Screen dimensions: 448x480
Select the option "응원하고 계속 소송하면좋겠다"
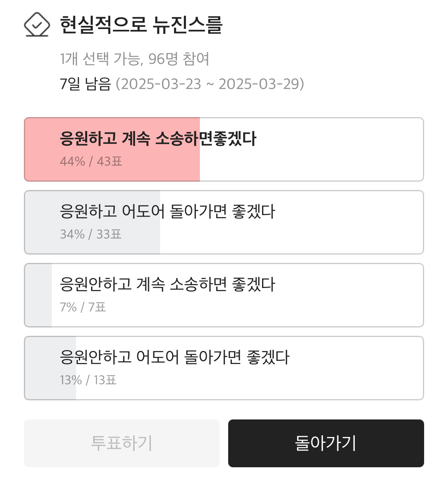click(x=158, y=139)
